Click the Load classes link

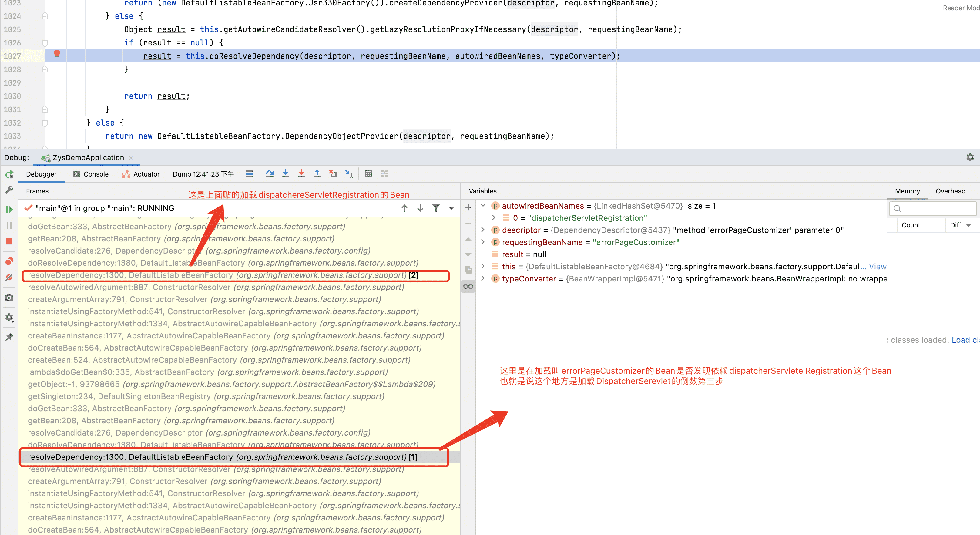[965, 340]
